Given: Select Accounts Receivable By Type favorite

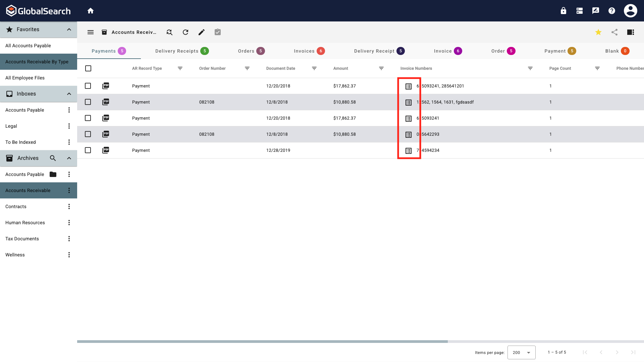Looking at the screenshot, I should click(37, 62).
